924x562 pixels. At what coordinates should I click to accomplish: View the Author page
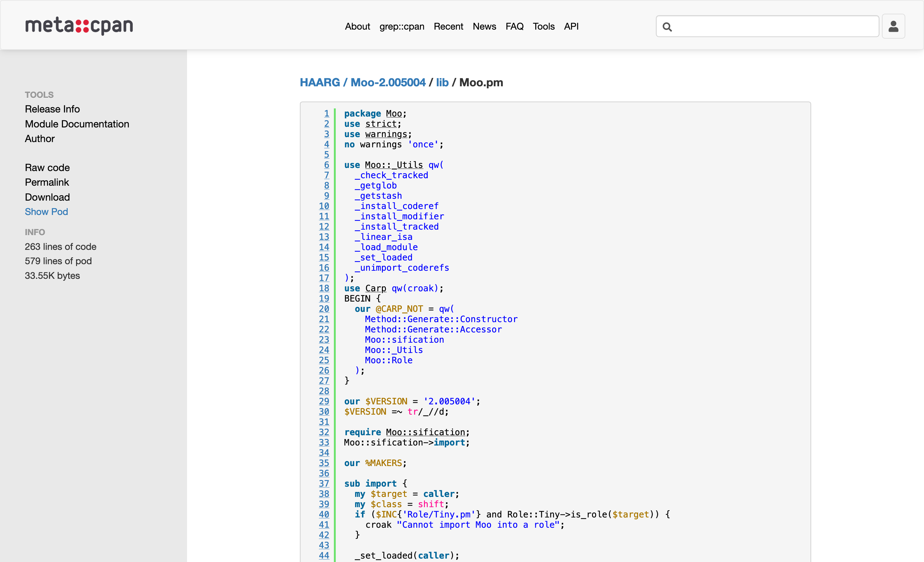pyautogui.click(x=40, y=139)
